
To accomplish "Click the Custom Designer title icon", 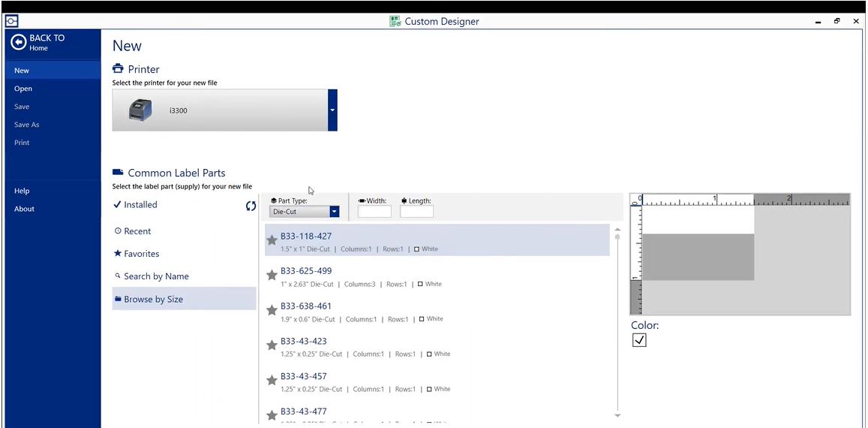I will [x=395, y=21].
